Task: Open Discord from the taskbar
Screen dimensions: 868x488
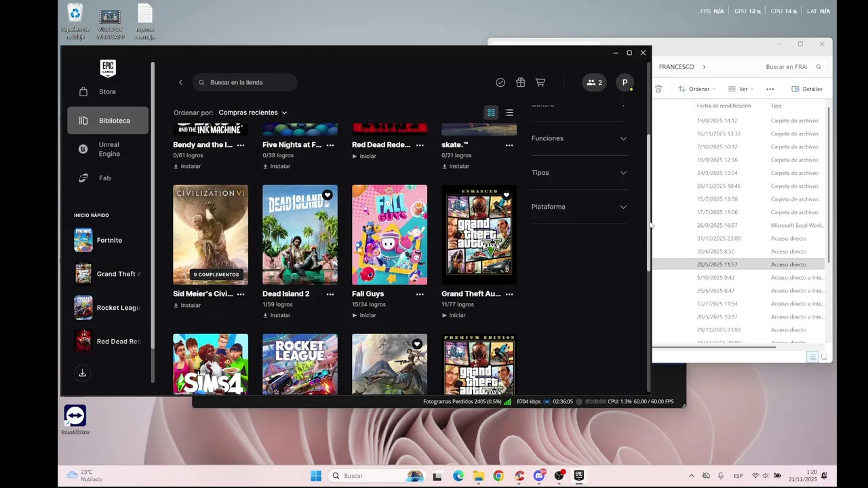Action: pos(539,476)
